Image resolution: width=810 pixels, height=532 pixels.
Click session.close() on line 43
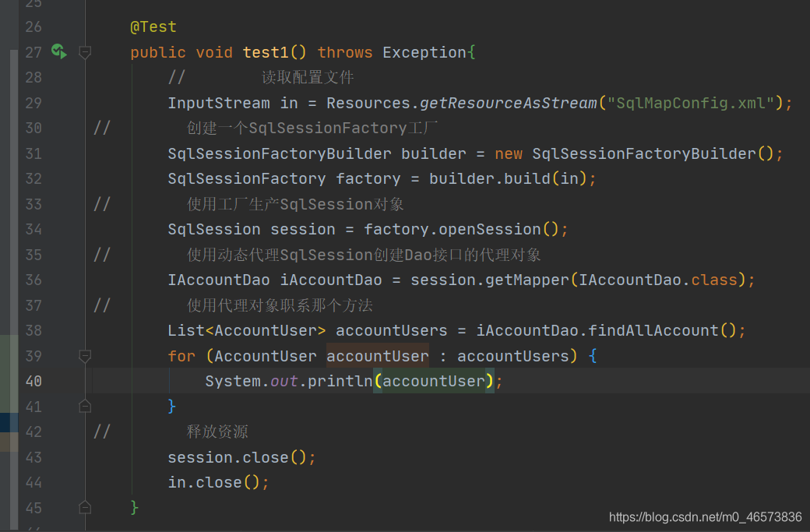[238, 457]
